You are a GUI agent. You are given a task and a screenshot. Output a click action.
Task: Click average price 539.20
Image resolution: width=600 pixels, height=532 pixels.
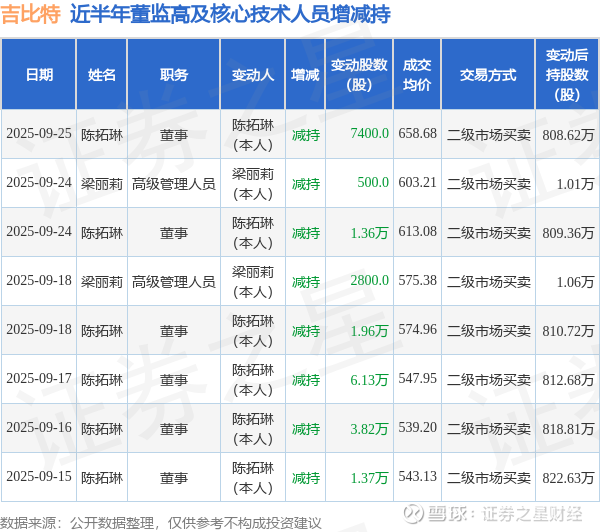tap(417, 428)
